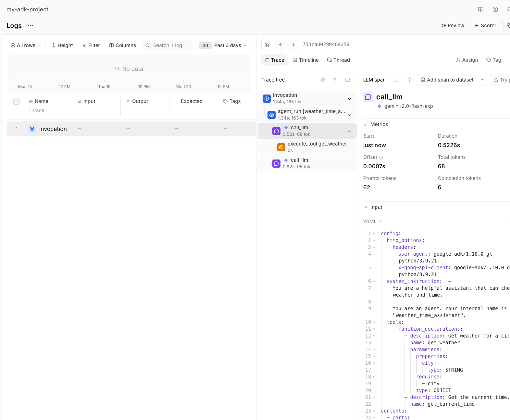The height and width of the screenshot is (420, 510).
Task: Click the gemini-2.0-flash-exp model label
Action: pyautogui.click(x=408, y=106)
